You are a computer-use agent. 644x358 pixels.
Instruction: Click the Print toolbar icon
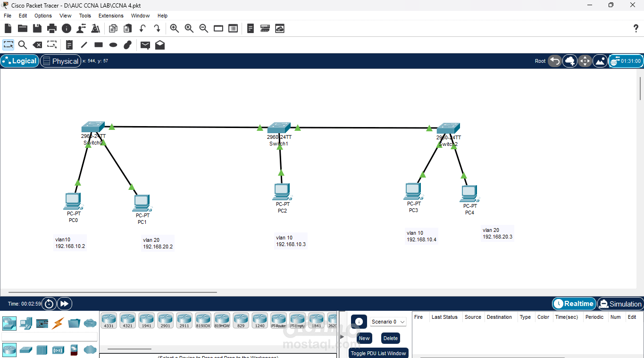[x=52, y=28]
